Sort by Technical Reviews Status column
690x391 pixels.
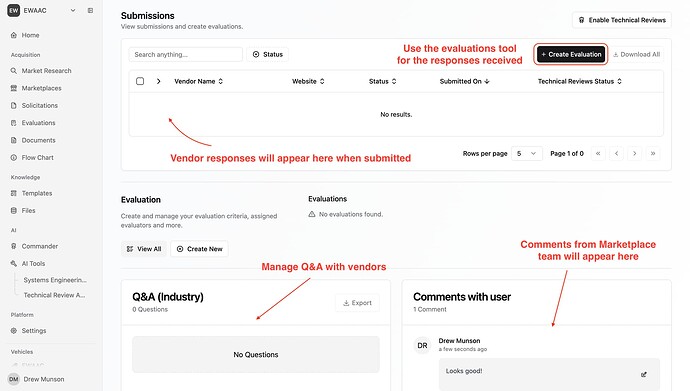(x=580, y=81)
